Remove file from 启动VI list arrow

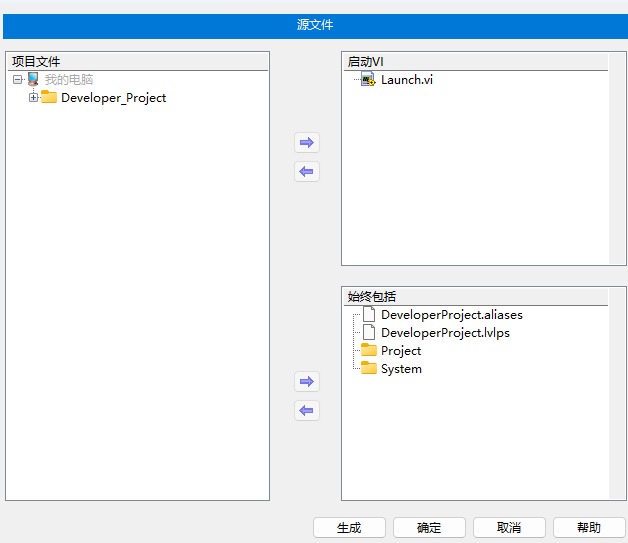click(x=307, y=172)
